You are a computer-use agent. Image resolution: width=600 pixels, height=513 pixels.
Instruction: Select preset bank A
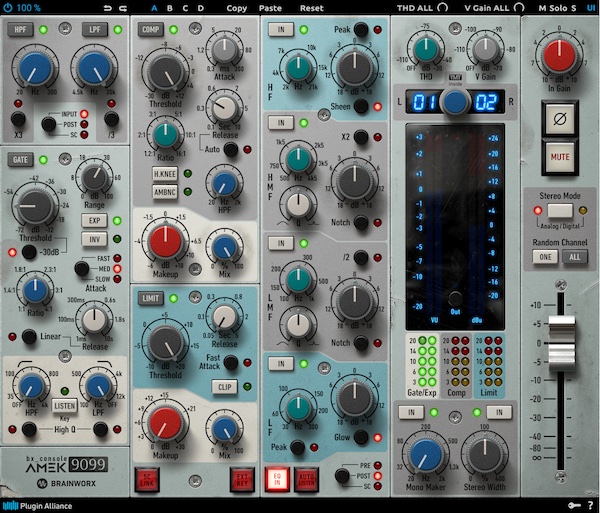tap(154, 8)
